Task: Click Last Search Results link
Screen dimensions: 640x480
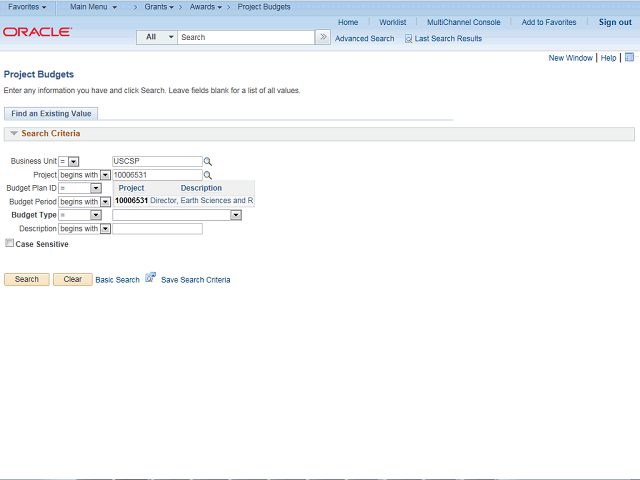Action: pyautogui.click(x=448, y=39)
